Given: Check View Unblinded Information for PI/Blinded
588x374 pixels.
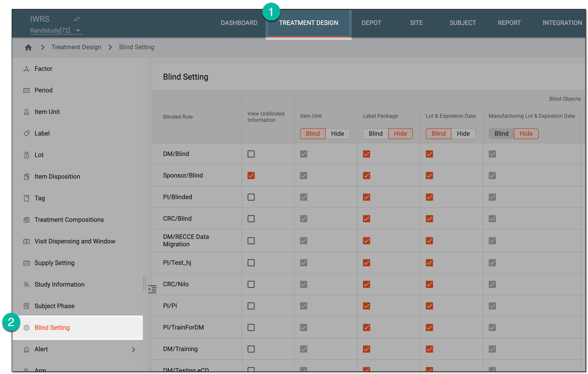Looking at the screenshot, I should (251, 197).
